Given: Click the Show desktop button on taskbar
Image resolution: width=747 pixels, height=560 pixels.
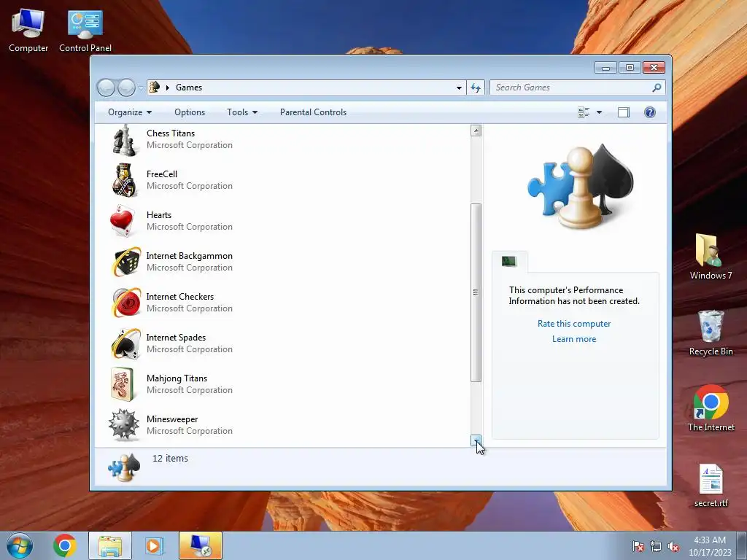Looking at the screenshot, I should (x=743, y=545).
